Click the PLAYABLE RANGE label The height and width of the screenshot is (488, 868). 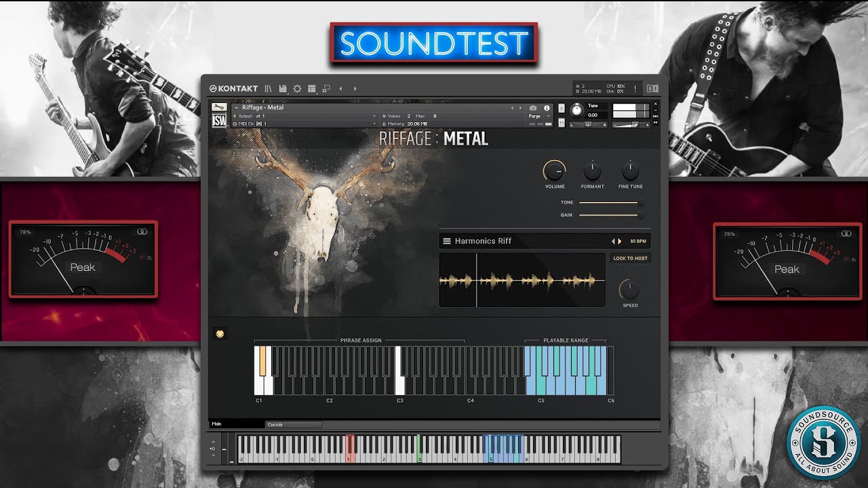[566, 340]
